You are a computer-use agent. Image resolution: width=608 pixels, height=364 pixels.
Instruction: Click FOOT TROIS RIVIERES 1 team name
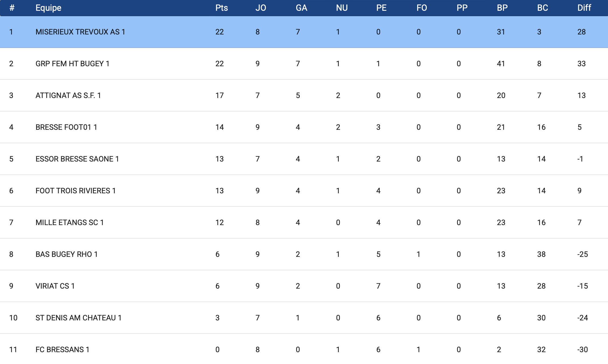tap(75, 191)
